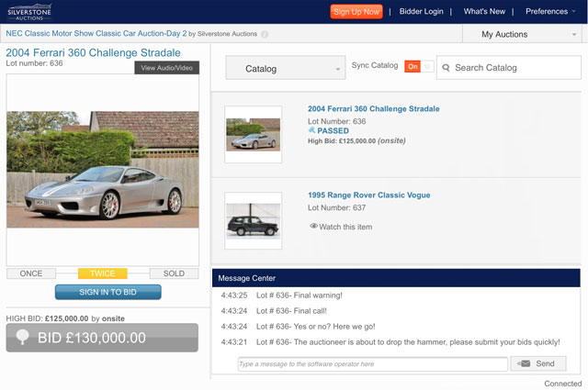The width and height of the screenshot is (588, 390).
Task: Click the paddle icon on the bid button
Action: [22, 337]
